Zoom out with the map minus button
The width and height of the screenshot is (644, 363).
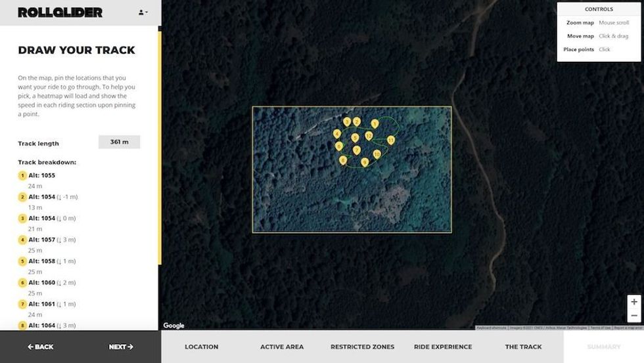pyautogui.click(x=633, y=316)
